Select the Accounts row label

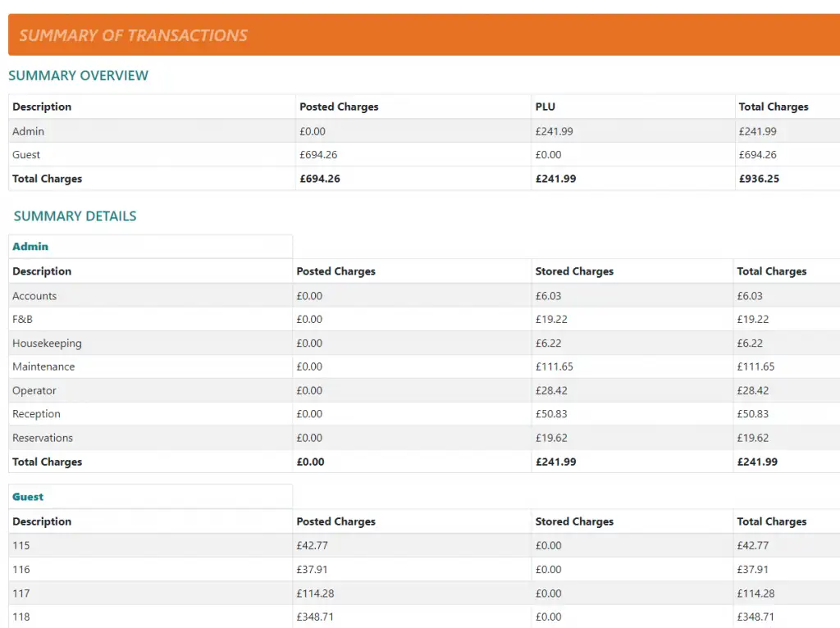point(34,296)
